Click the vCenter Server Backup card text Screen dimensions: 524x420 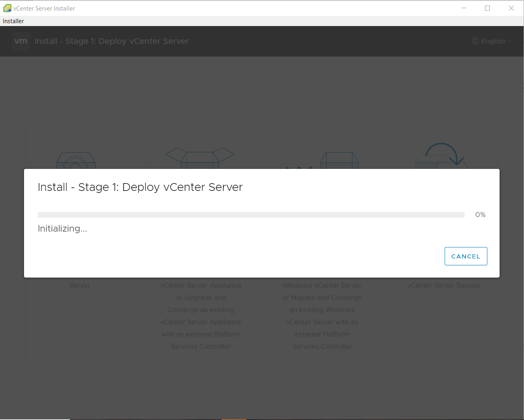tap(443, 285)
